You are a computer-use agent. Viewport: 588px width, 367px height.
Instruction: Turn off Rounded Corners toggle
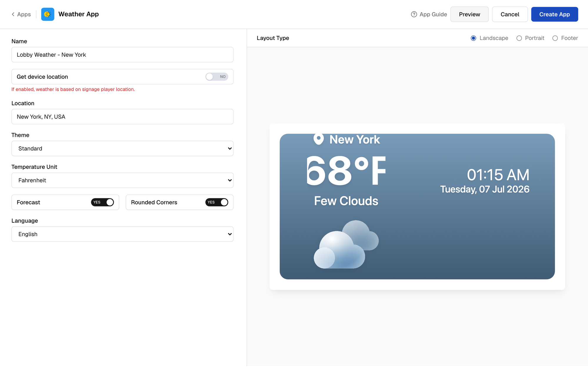tap(217, 202)
